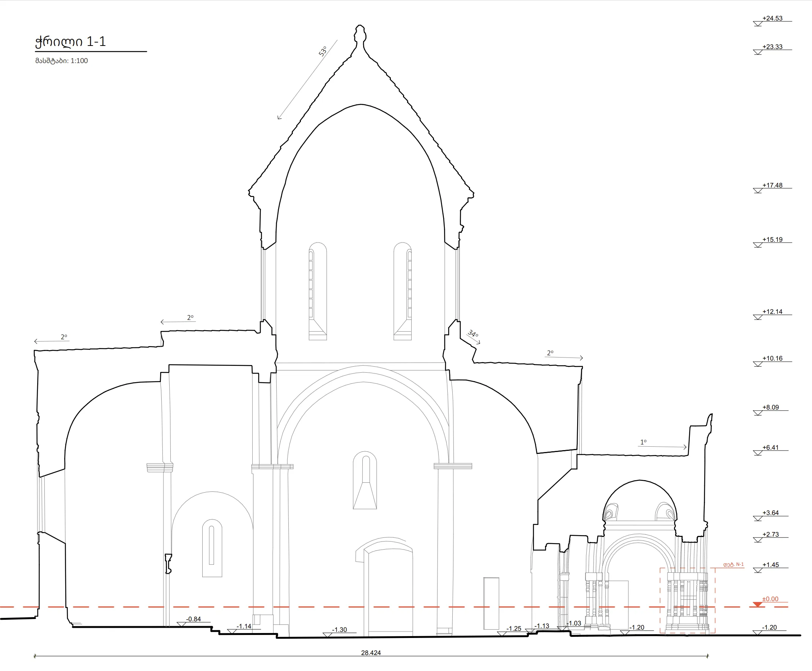Screen dimensions: 812x671
Task: Select the +15.19 elevation label
Action: point(772,239)
